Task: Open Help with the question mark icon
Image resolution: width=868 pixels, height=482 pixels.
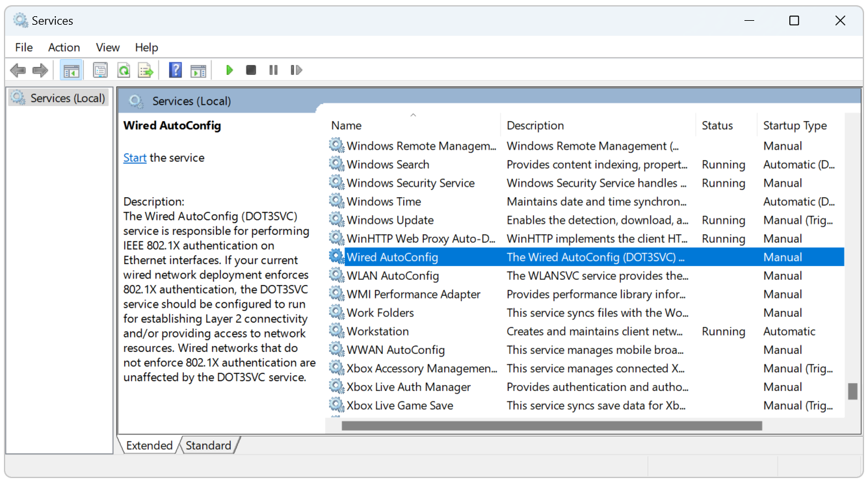Action: point(175,70)
